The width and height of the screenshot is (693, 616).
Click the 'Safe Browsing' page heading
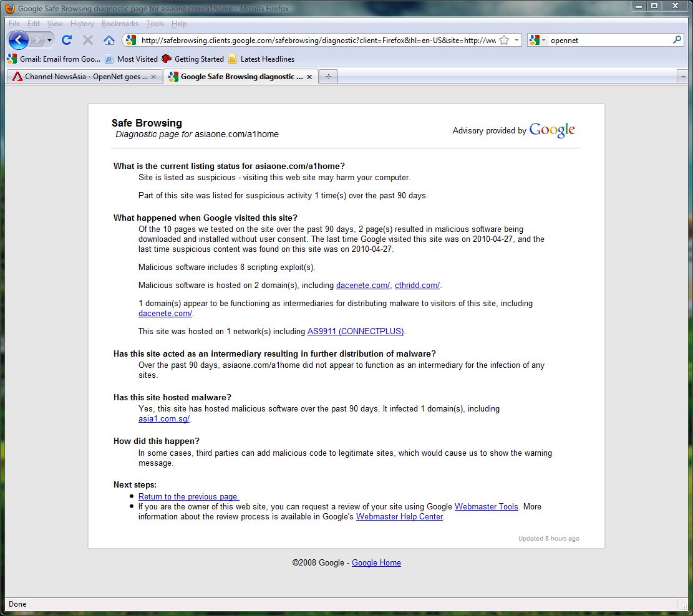coord(147,123)
